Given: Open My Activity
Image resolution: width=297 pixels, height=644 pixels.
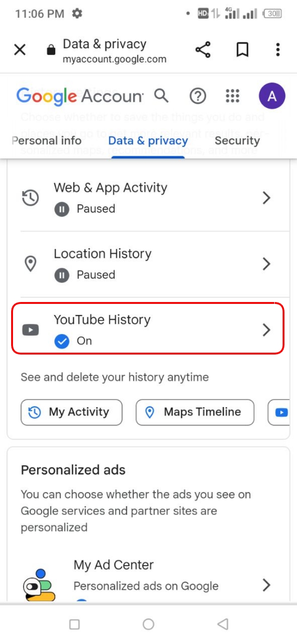Looking at the screenshot, I should 71,412.
